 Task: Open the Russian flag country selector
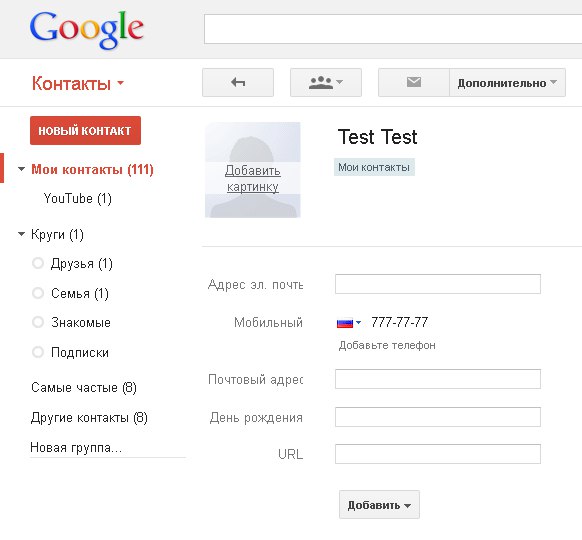[x=349, y=323]
